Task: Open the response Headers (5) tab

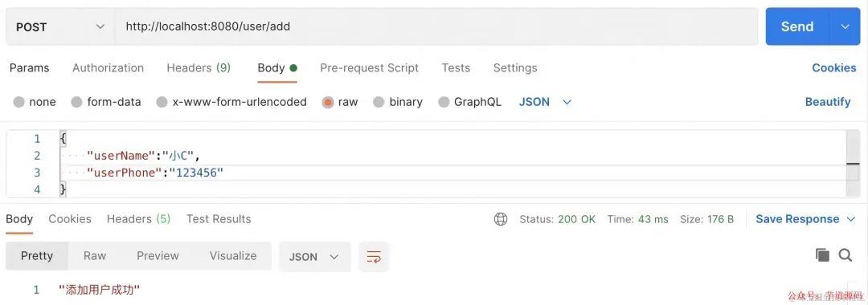Action: tap(138, 219)
